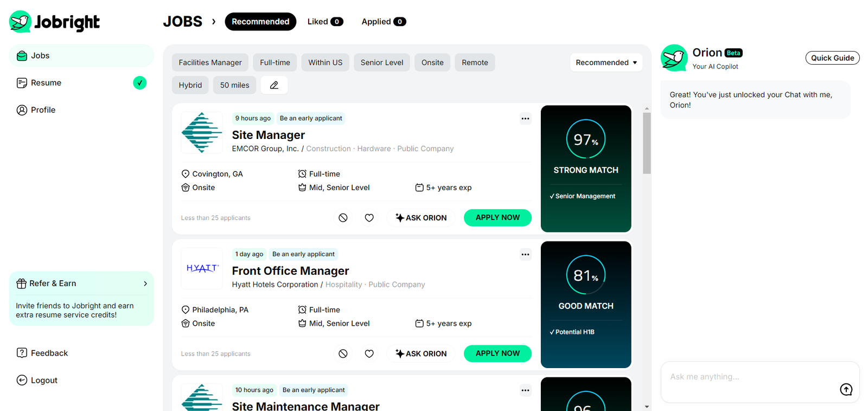Toggle the Senior Level filter chip
Image resolution: width=868 pixels, height=411 pixels.
382,62
